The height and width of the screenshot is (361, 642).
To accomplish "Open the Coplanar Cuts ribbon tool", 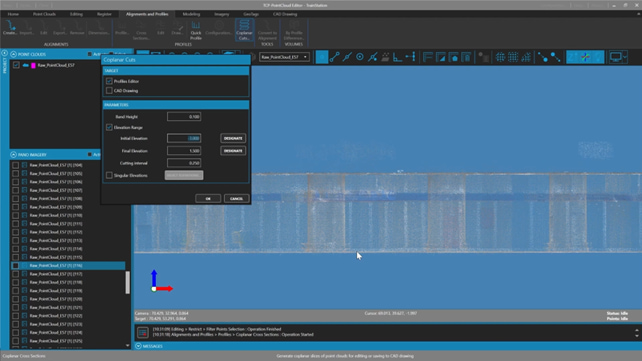I will 244,30.
